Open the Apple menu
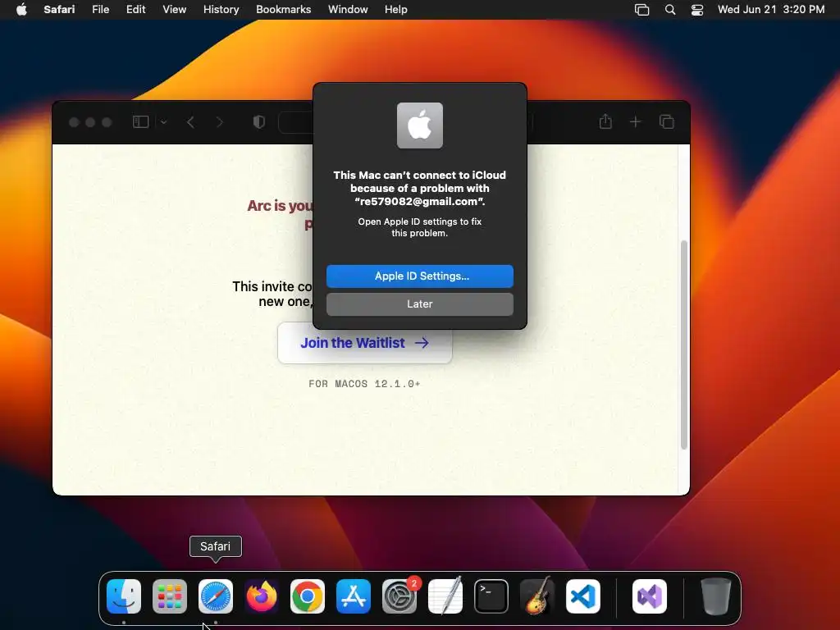The height and width of the screenshot is (630, 840). point(21,9)
